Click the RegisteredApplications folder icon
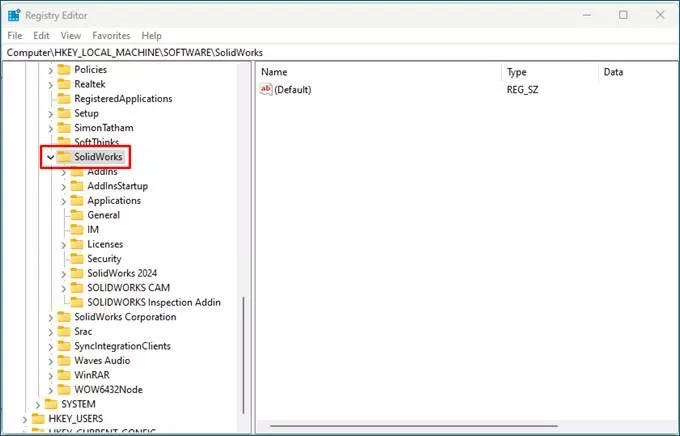 coord(64,98)
